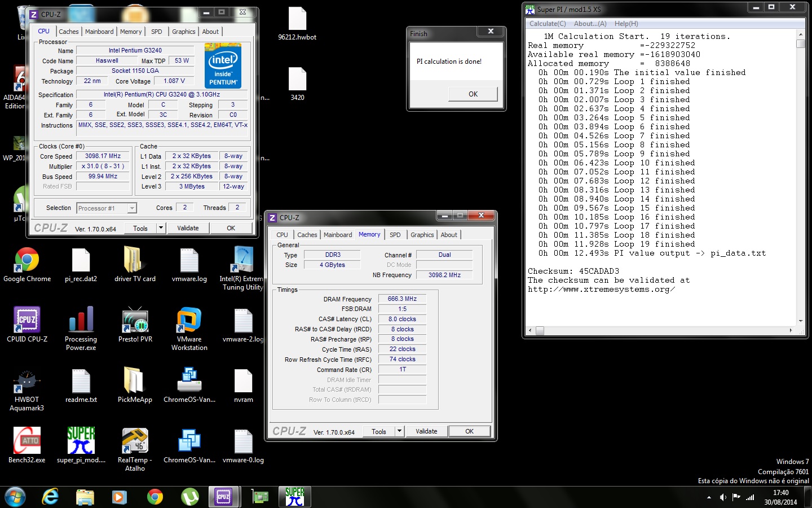This screenshot has width=812, height=508.
Task: Switch to CPU-Z taskbar button
Action: (224, 497)
